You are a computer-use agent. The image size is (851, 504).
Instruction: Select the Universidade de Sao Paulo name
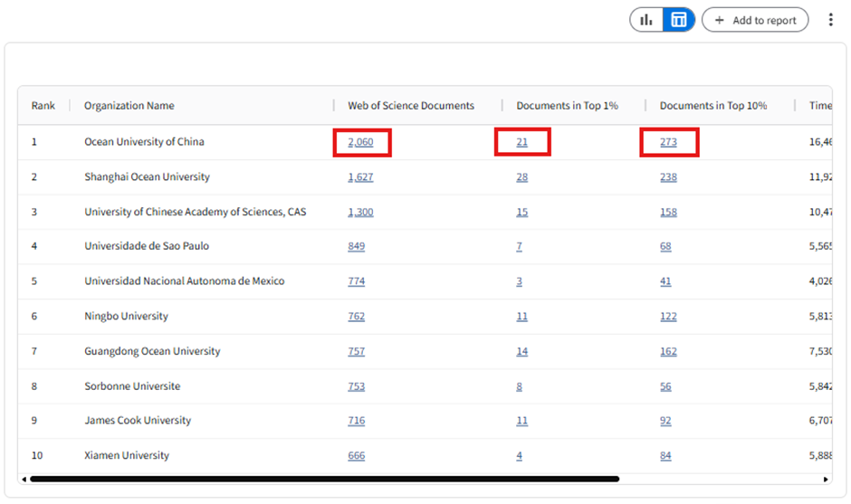click(x=147, y=246)
